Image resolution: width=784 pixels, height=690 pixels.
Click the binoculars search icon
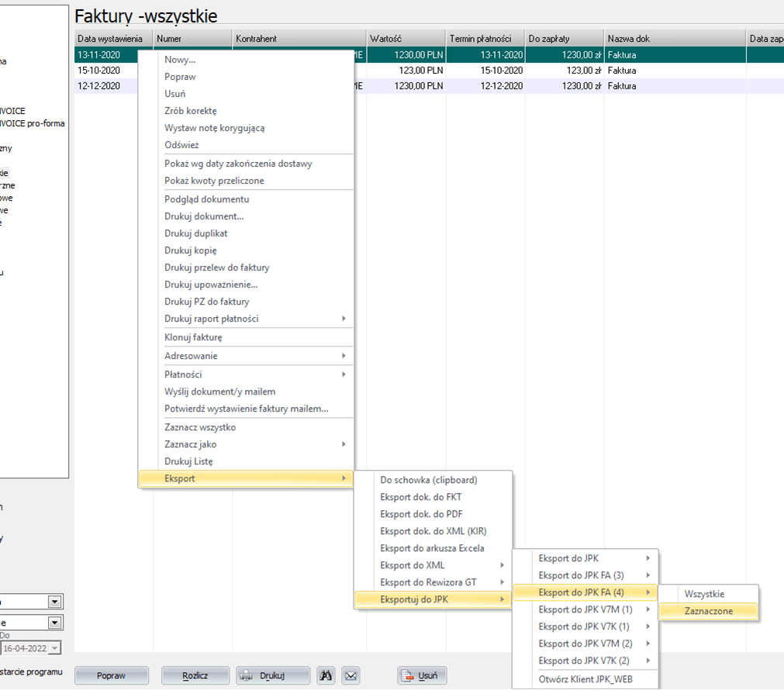tap(326, 675)
